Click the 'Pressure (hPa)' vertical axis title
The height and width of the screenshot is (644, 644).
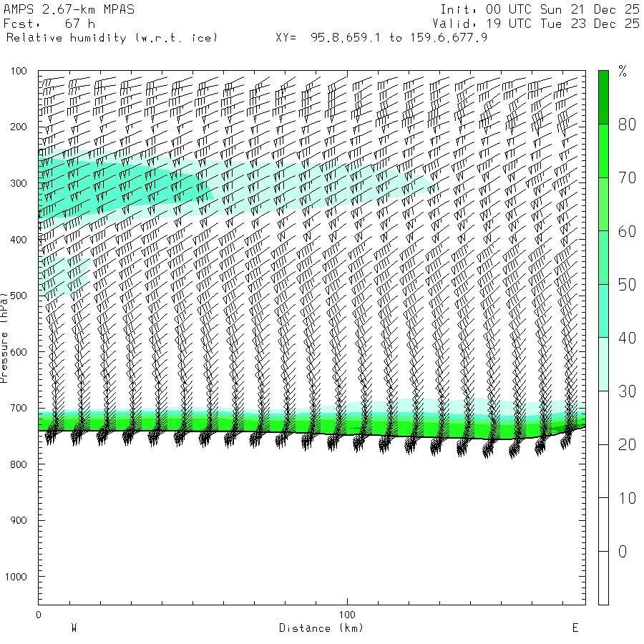click(x=4, y=338)
